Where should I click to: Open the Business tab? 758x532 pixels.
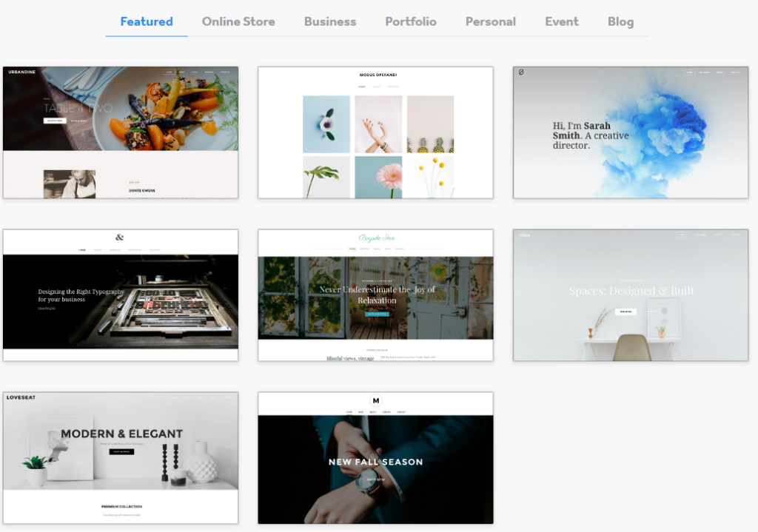[x=330, y=21]
